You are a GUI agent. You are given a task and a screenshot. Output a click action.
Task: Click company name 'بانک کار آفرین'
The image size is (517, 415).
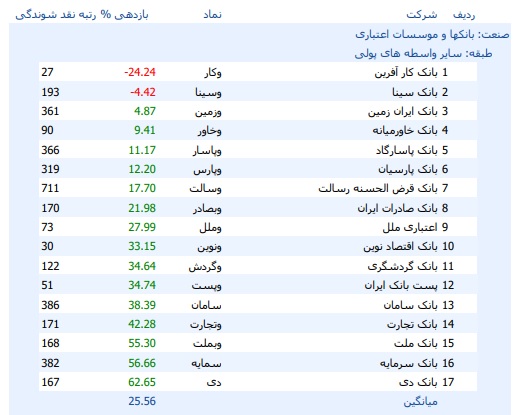[406, 72]
